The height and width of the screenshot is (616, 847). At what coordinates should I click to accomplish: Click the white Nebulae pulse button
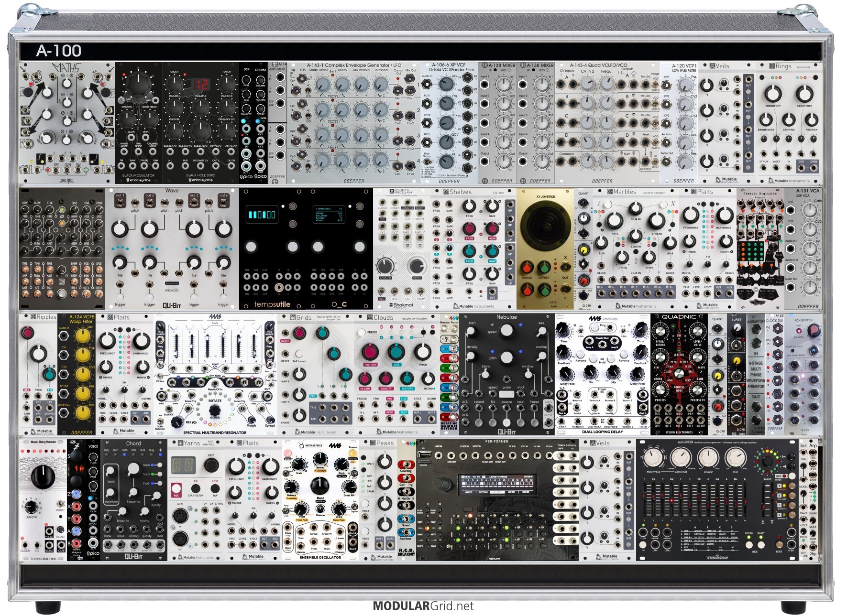pos(506,394)
